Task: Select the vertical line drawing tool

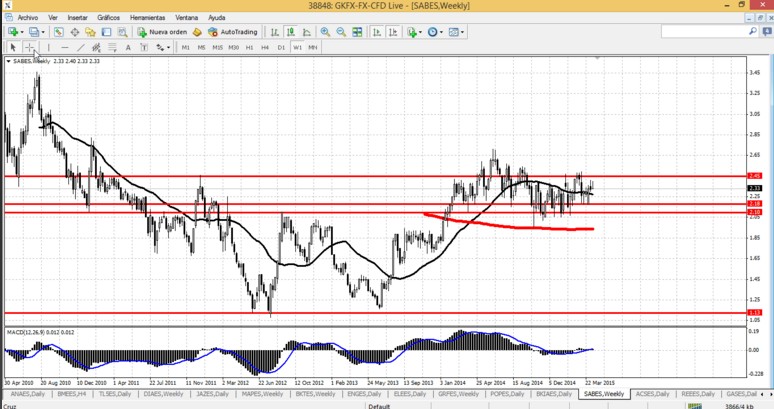Action: (x=48, y=47)
